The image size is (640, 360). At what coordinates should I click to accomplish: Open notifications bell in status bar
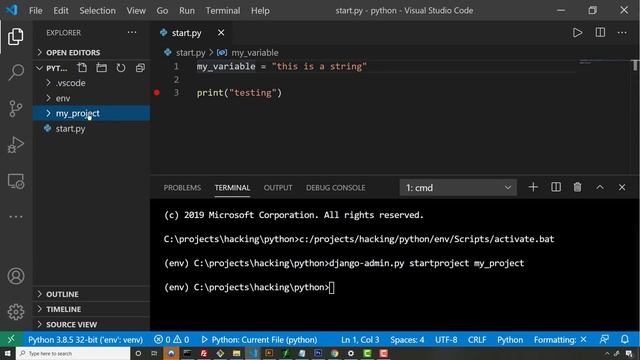click(x=625, y=339)
